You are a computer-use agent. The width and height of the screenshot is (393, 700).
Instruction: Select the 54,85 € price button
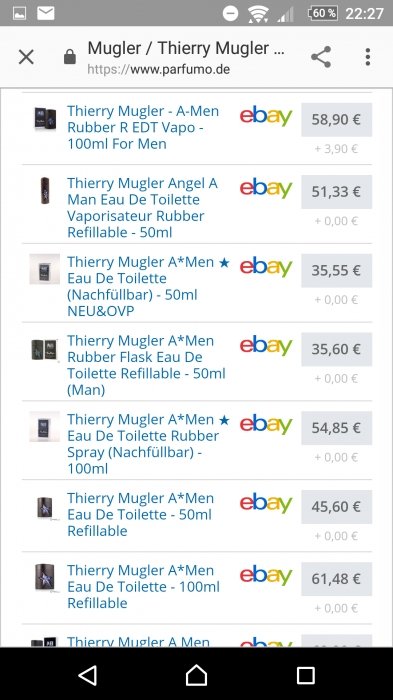336,428
